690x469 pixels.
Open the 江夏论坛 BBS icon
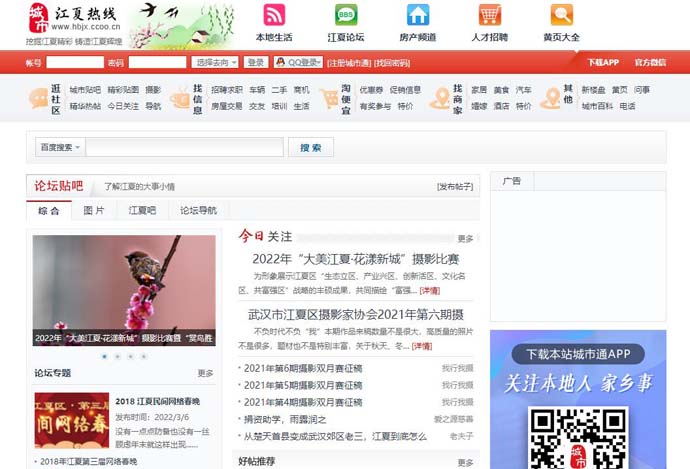[x=346, y=15]
